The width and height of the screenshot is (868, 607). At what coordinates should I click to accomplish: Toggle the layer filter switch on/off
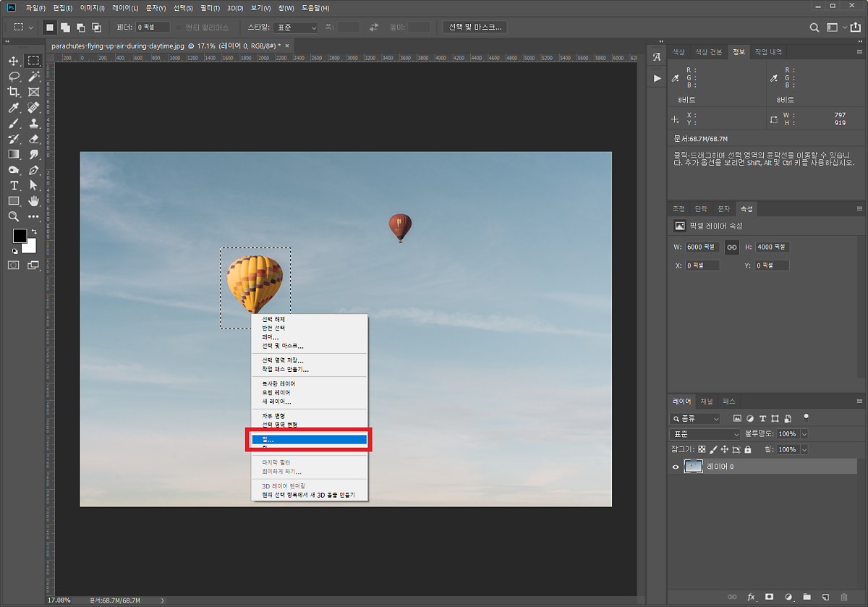click(x=806, y=418)
